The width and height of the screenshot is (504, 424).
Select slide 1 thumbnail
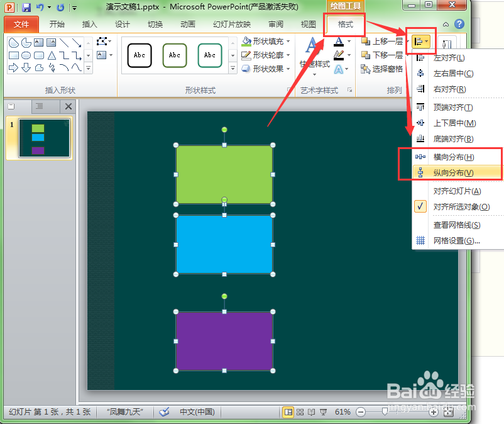[44, 138]
